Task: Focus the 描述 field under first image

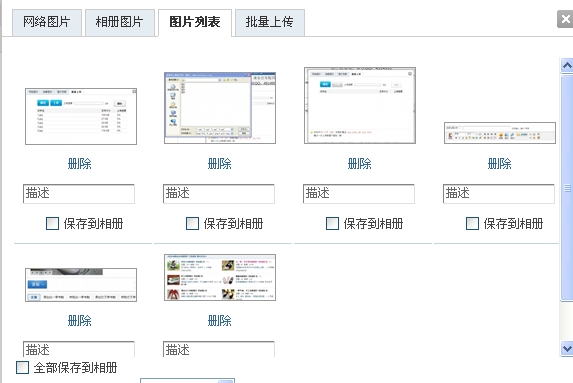Action: point(79,194)
